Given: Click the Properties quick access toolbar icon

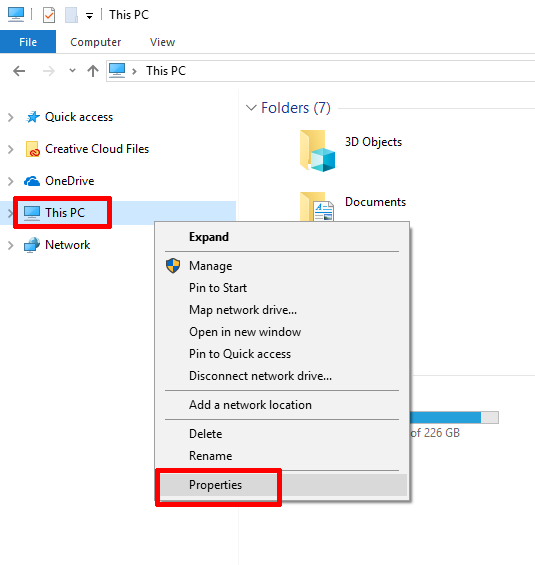Looking at the screenshot, I should [49, 15].
